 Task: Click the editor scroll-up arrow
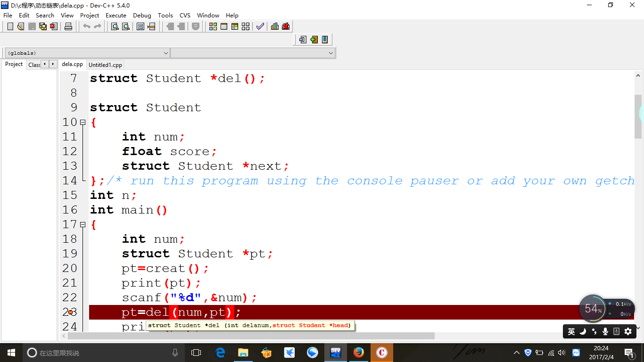[x=638, y=75]
